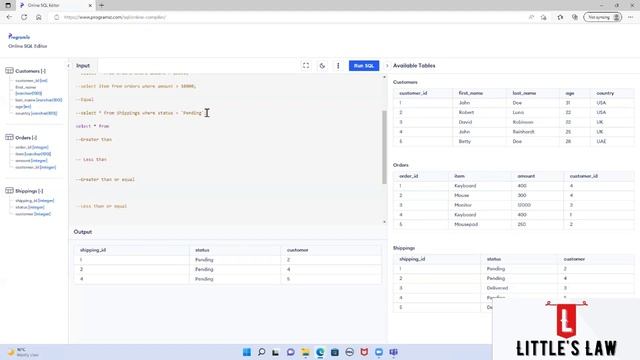Screen dimensions: 640x360
Task: Open the browser extensions icon
Action: pos(560,17)
